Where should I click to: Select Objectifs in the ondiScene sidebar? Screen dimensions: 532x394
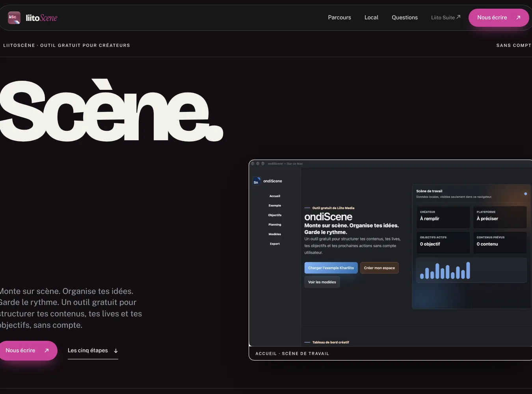coord(275,215)
